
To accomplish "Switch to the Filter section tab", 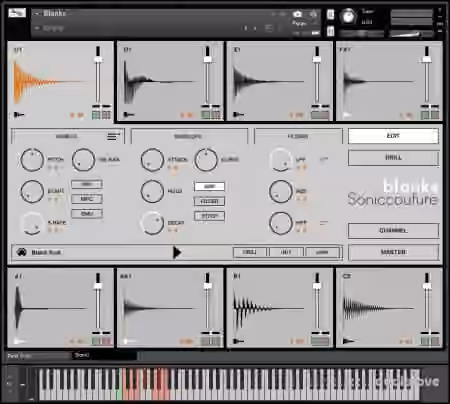I will tap(298, 136).
